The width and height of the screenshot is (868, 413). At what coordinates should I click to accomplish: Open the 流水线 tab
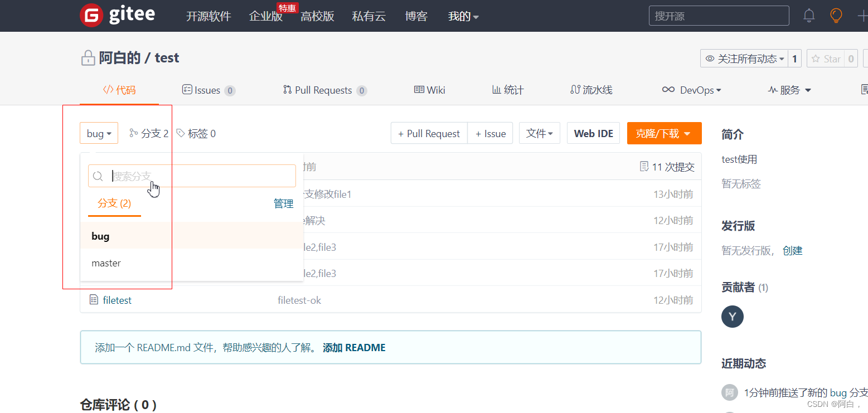[591, 90]
